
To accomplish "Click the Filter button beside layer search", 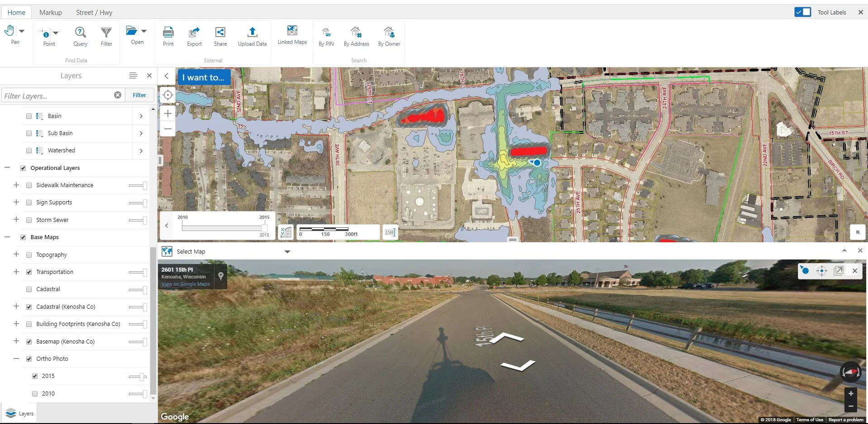I will click(139, 95).
